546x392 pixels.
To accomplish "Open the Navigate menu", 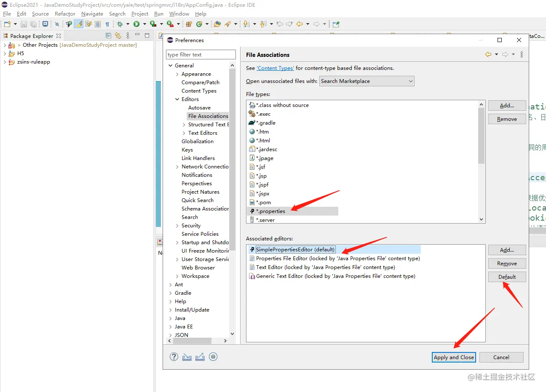I will coord(92,14).
